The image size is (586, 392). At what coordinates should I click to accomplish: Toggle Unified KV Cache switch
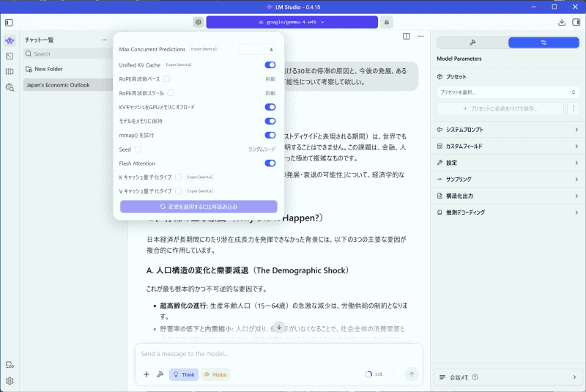click(x=270, y=65)
